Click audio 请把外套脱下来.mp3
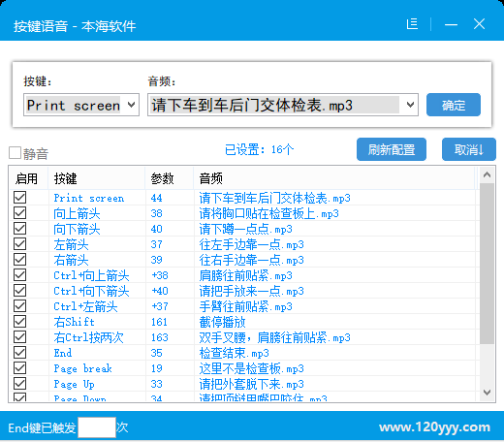 [251, 384]
